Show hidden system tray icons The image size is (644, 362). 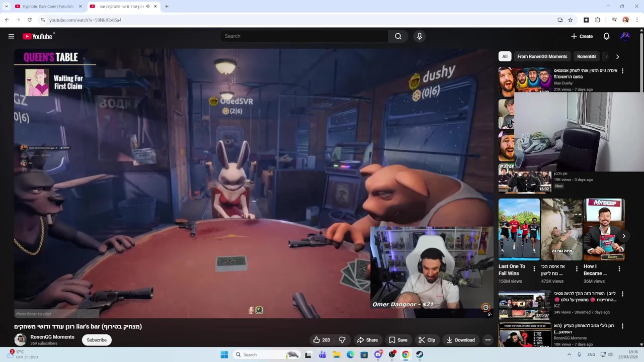(x=569, y=354)
